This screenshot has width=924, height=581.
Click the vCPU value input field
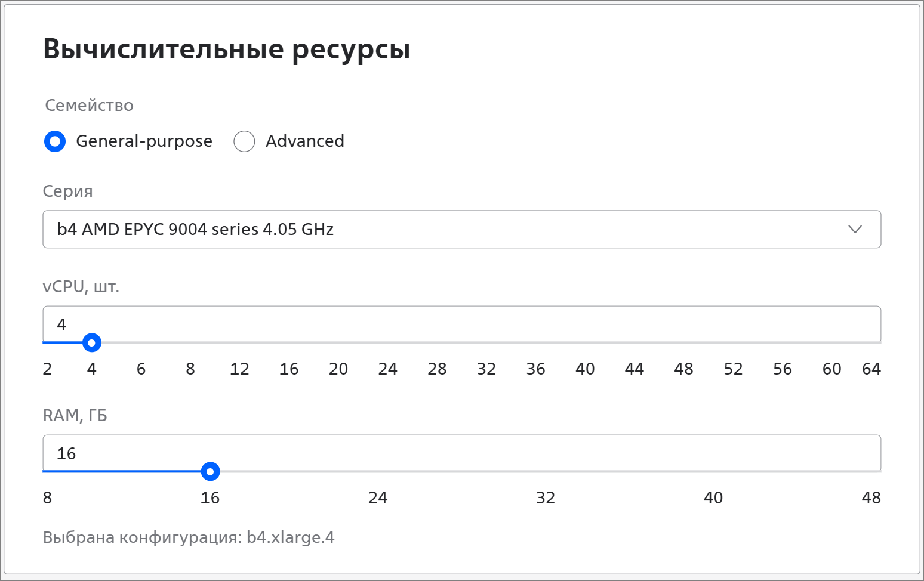coord(461,324)
